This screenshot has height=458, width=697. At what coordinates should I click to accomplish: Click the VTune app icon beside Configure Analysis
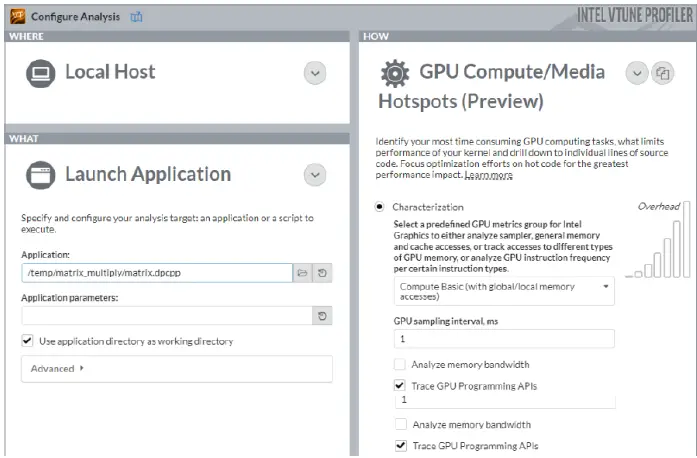click(x=18, y=16)
